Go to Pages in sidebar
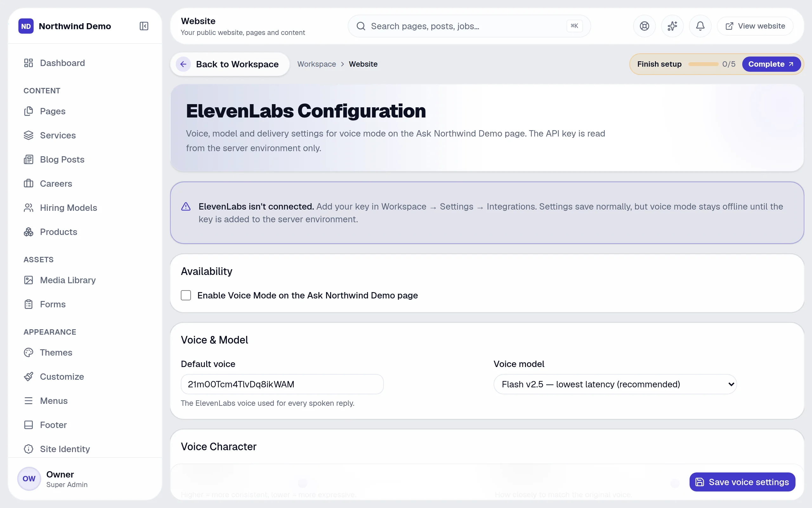The width and height of the screenshot is (812, 508). (85, 111)
